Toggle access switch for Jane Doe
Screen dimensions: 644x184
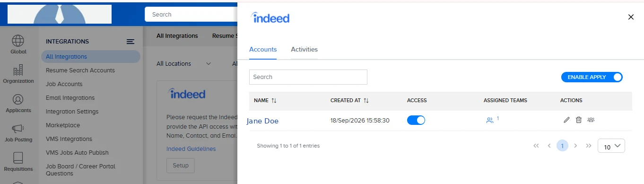pos(416,120)
